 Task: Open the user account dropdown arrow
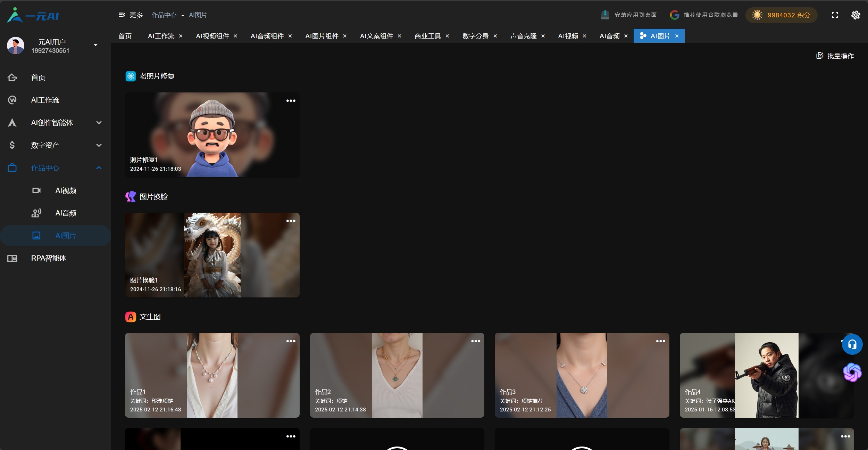(95, 45)
